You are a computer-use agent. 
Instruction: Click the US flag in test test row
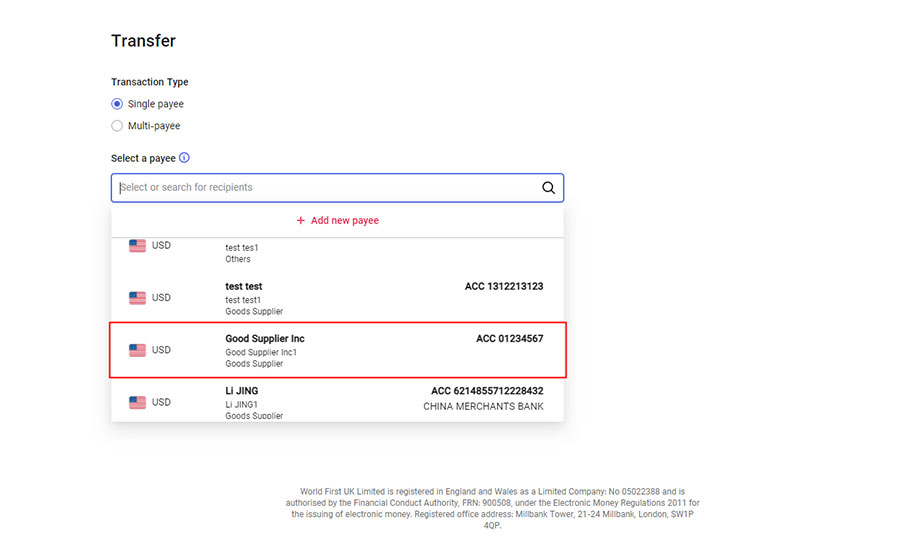coord(137,297)
